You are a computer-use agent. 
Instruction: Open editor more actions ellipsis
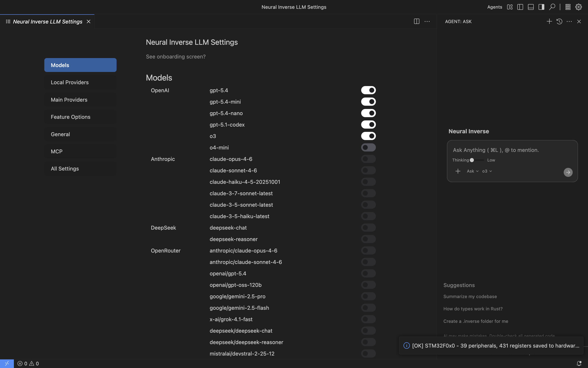pos(427,21)
